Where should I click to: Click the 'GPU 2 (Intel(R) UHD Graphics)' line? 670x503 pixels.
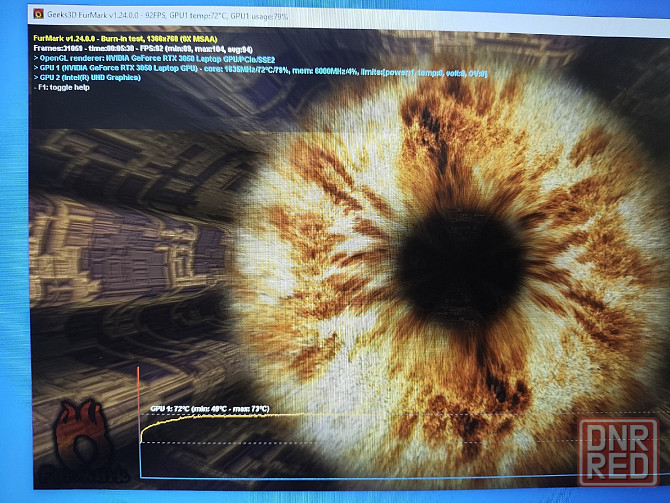coord(87,77)
